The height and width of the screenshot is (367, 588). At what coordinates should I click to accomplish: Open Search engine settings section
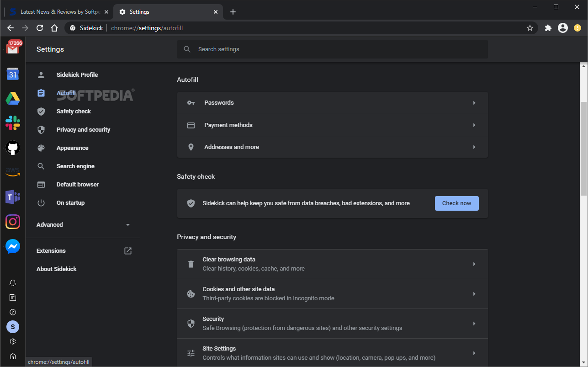(75, 166)
